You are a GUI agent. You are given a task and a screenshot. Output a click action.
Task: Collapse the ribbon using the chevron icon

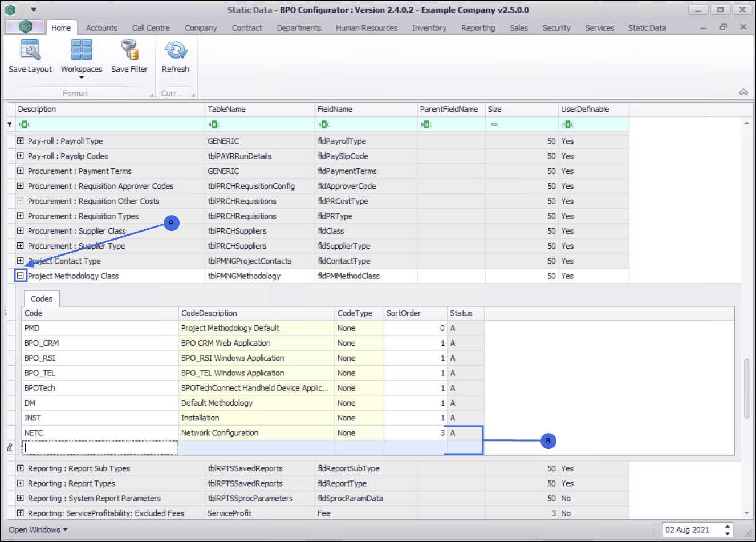coord(743,92)
